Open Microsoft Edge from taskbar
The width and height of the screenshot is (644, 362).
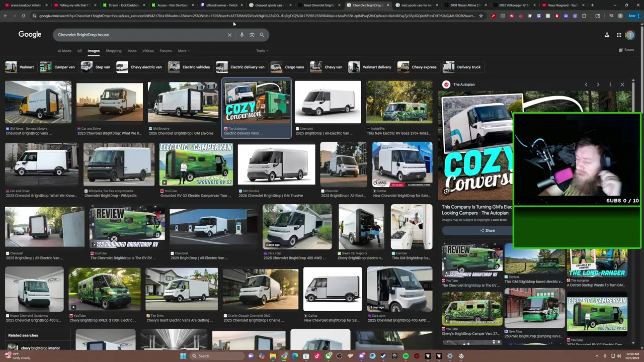click(295, 356)
